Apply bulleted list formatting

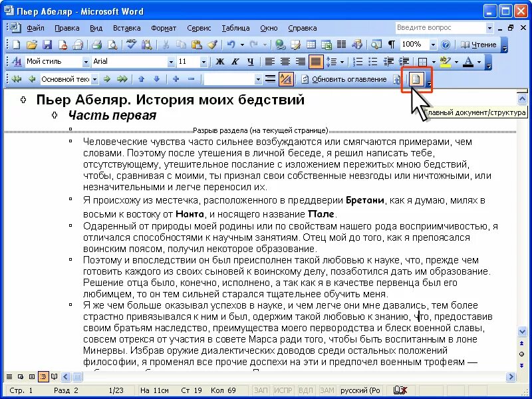373,62
